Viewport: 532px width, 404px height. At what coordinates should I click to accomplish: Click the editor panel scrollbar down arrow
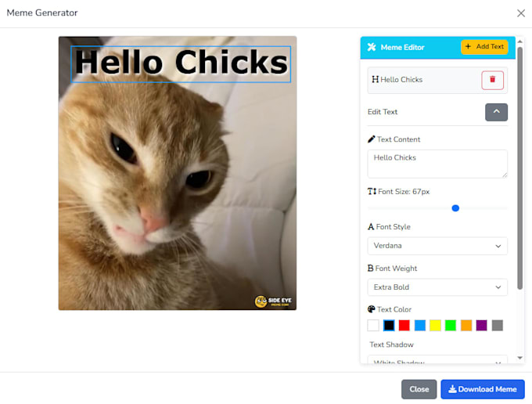519,358
